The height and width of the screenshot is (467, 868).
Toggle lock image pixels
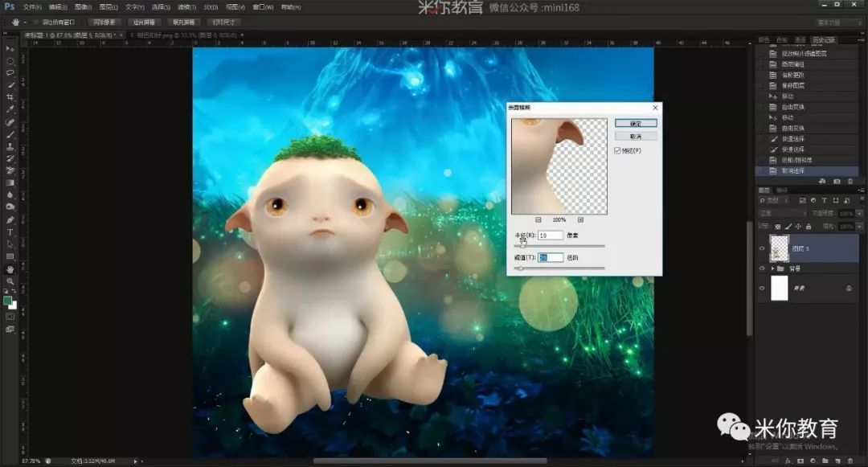(x=788, y=227)
